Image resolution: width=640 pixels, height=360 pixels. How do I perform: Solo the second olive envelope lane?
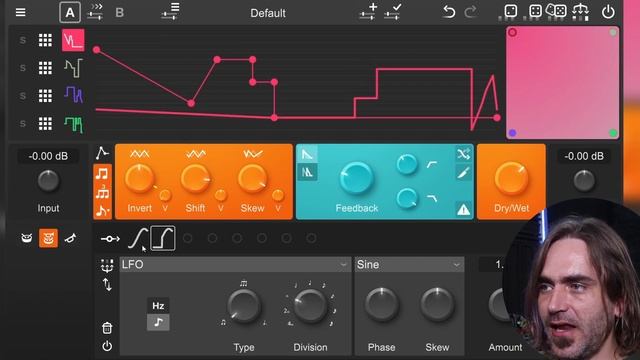click(x=23, y=68)
